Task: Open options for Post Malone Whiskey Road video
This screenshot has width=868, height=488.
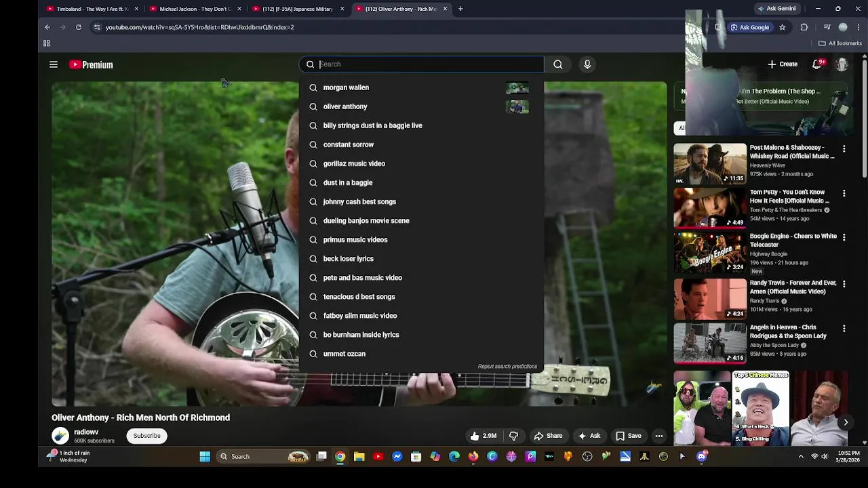Action: [x=844, y=148]
